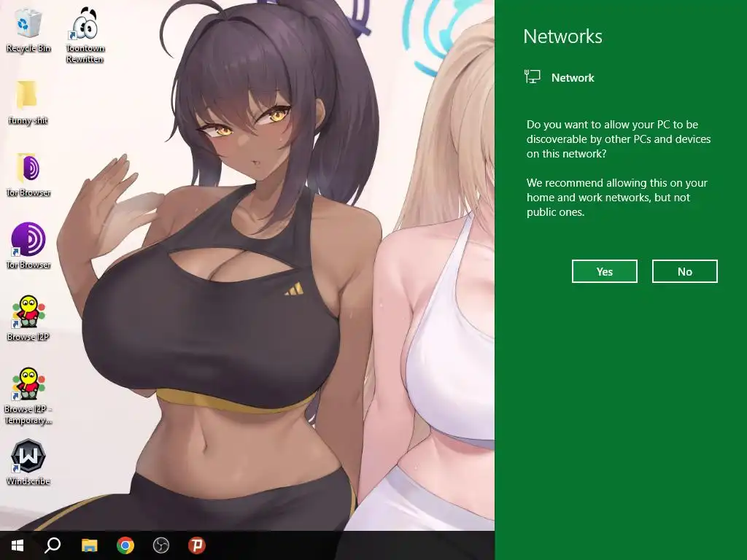Viewport: 747px width, 560px height.
Task: Open taskbar search magnifier
Action: pyautogui.click(x=53, y=545)
